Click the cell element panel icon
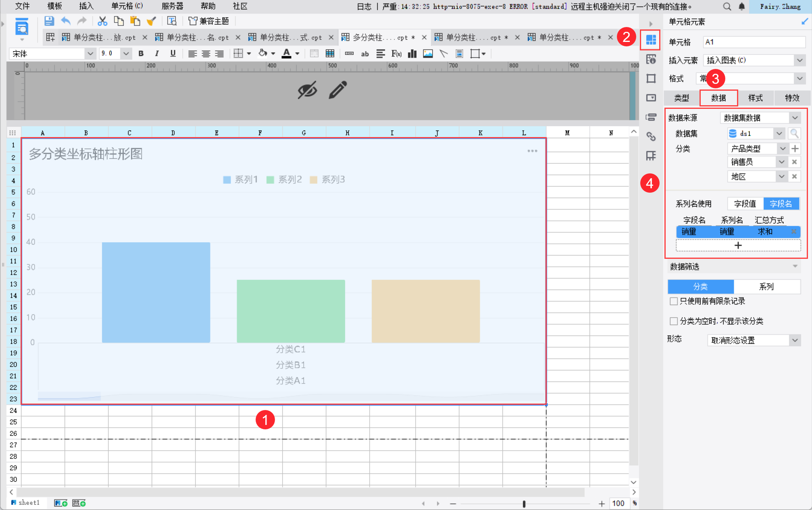Image resolution: width=812 pixels, height=510 pixels. (651, 40)
